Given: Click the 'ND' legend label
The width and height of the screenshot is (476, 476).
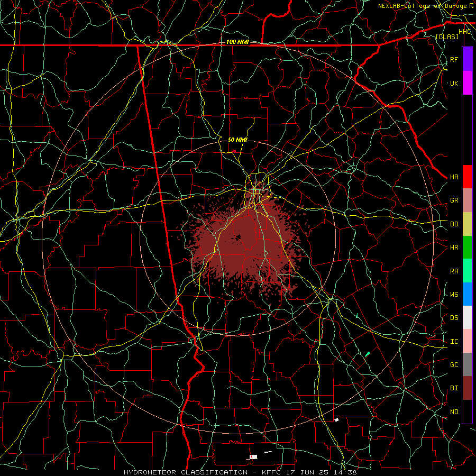Looking at the screenshot, I should point(454,412).
